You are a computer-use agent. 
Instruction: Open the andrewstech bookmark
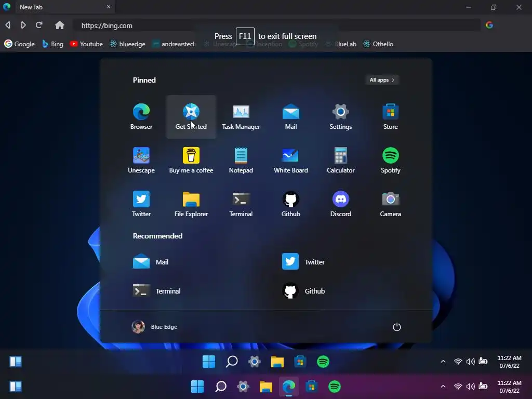[174, 44]
